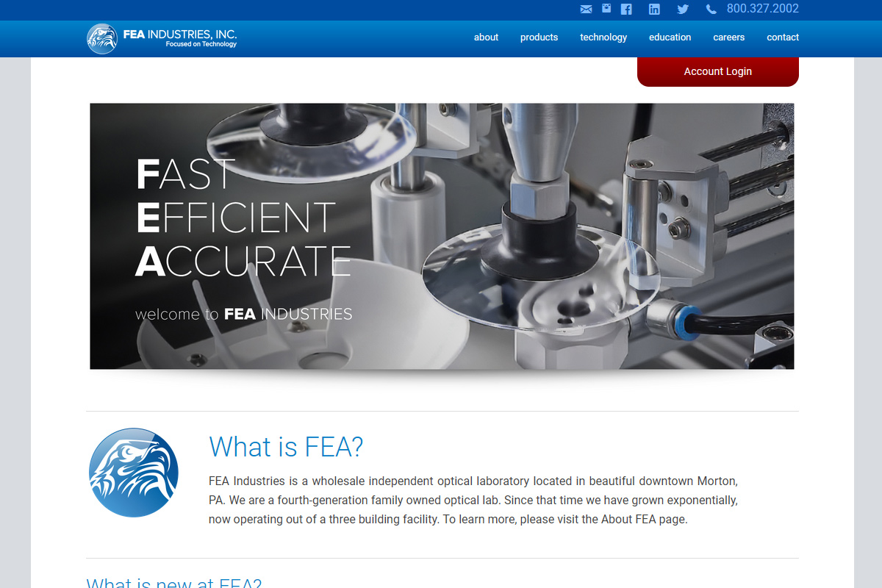Open the products menu item
This screenshot has width=882, height=588.
click(x=539, y=37)
